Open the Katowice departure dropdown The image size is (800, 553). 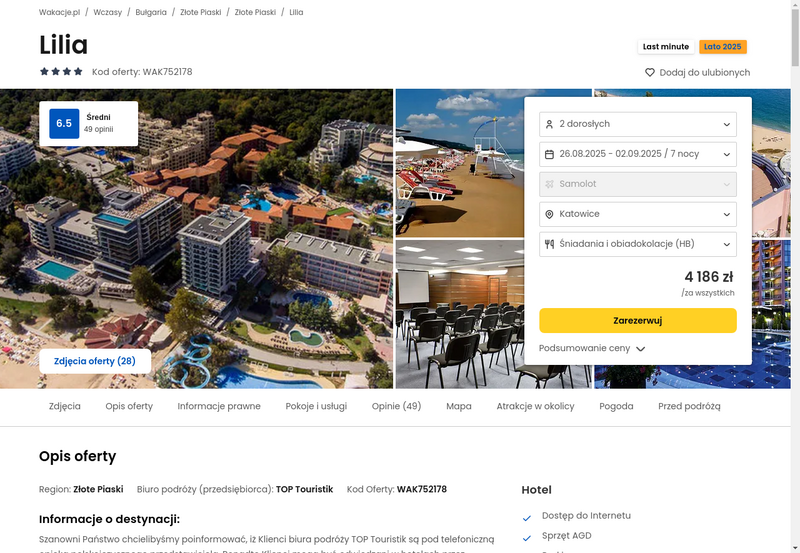tap(638, 214)
